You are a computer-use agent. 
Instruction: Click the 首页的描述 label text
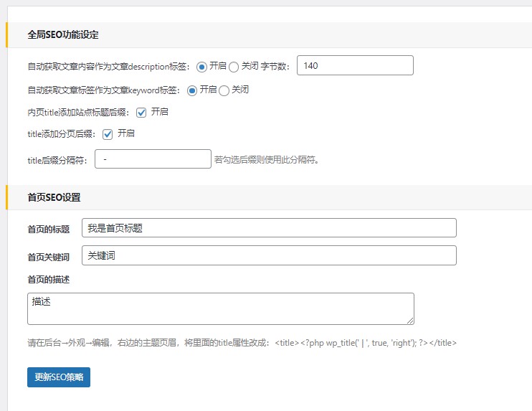click(x=48, y=279)
